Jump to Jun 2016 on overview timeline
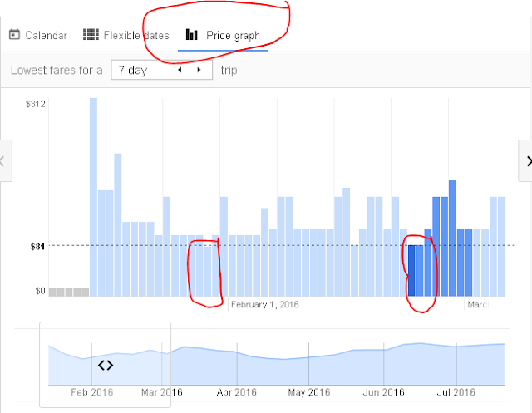The width and height of the screenshot is (532, 413). pos(383,392)
